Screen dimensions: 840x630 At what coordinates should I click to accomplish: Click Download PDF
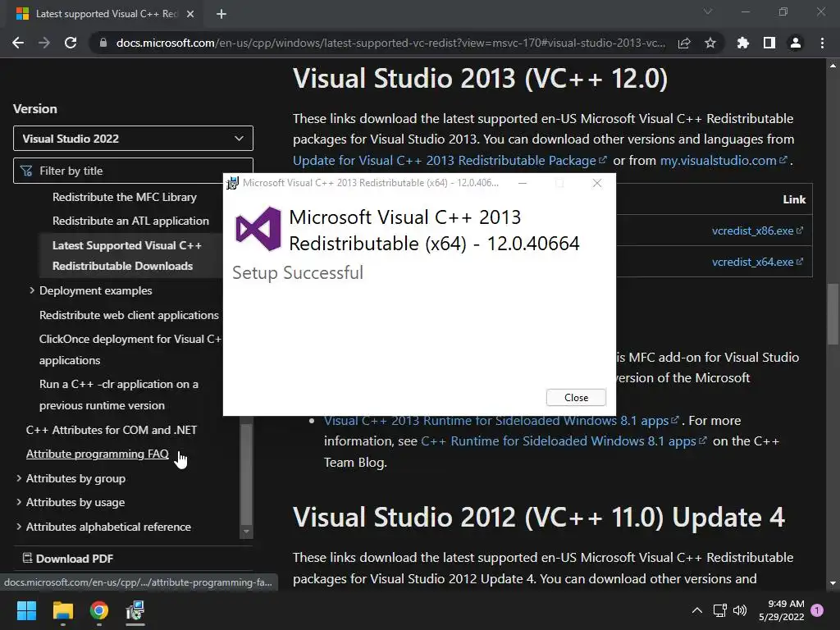[68, 558]
